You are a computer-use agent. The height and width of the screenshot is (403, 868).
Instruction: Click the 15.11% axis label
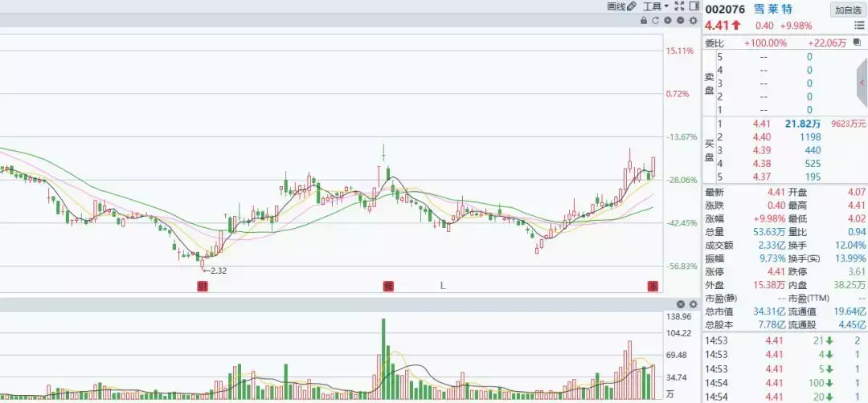pyautogui.click(x=678, y=51)
